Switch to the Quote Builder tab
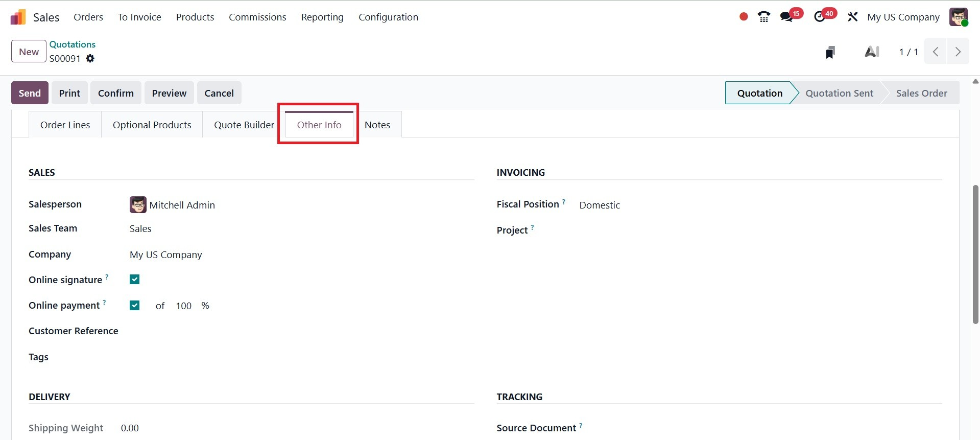Image resolution: width=980 pixels, height=440 pixels. coord(244,125)
